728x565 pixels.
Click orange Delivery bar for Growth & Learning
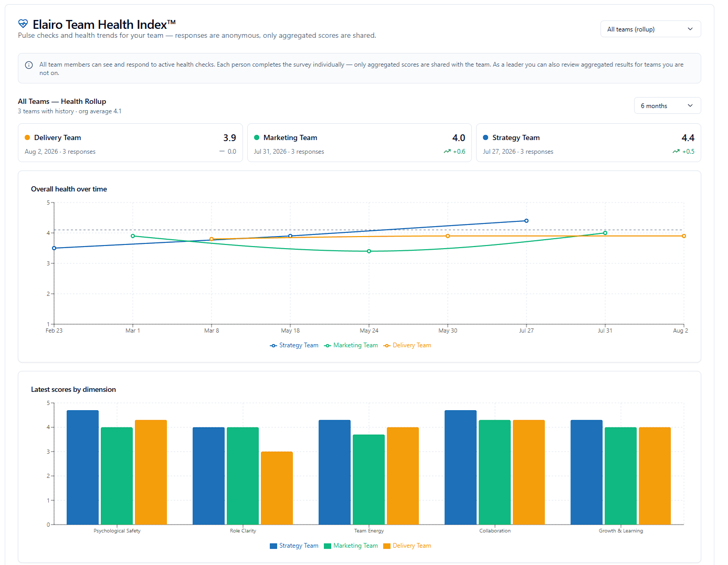click(655, 476)
